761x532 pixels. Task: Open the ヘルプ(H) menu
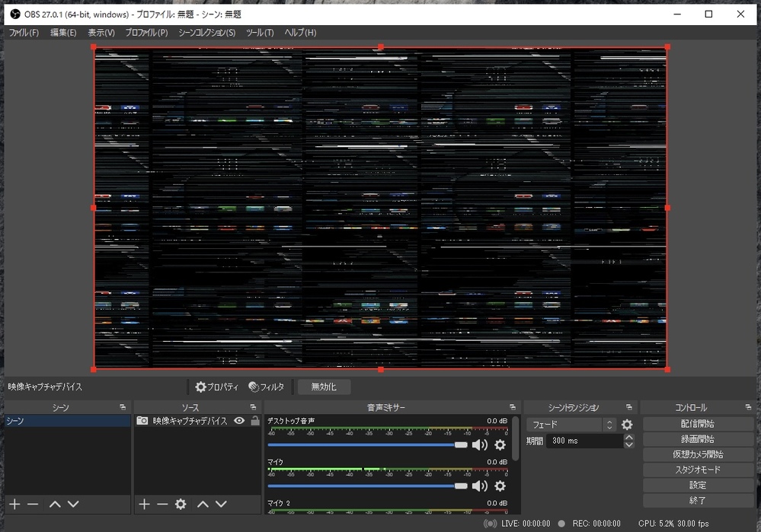300,33
